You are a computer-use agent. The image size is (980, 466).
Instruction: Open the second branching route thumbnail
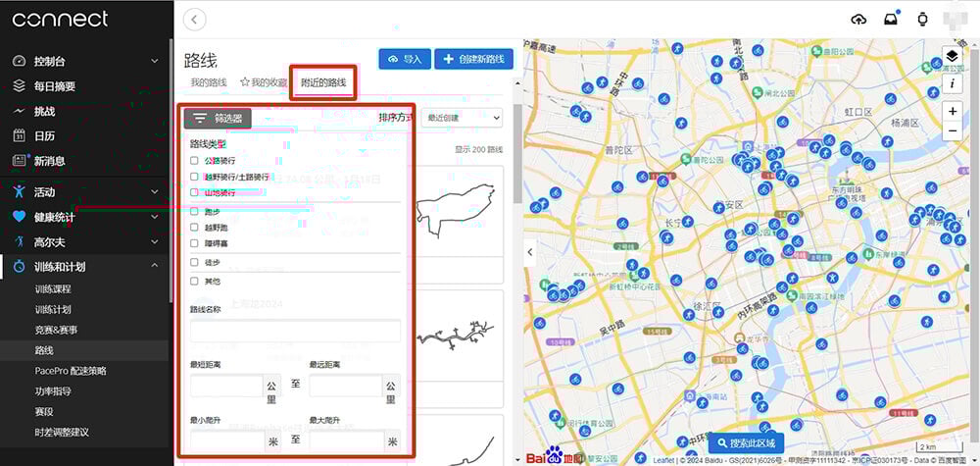457,334
